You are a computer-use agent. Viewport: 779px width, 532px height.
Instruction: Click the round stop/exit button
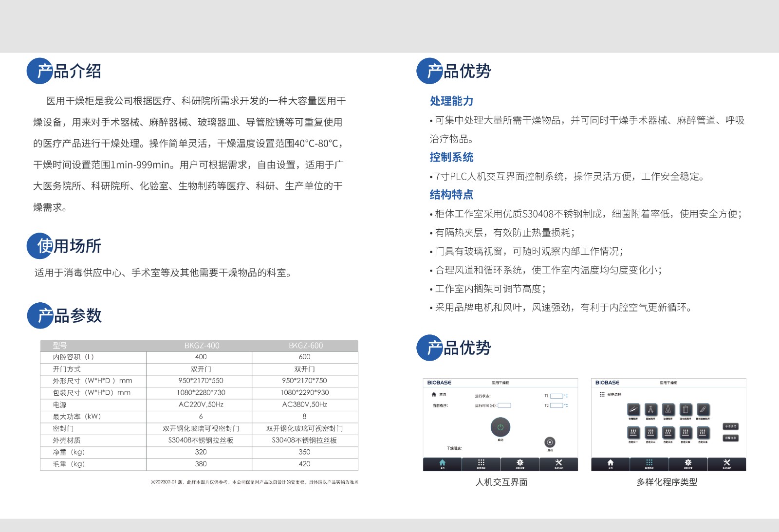pos(550,442)
